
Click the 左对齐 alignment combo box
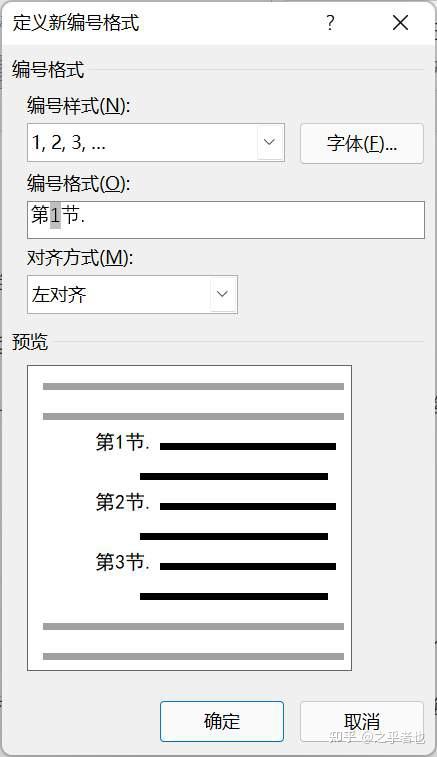pyautogui.click(x=132, y=294)
